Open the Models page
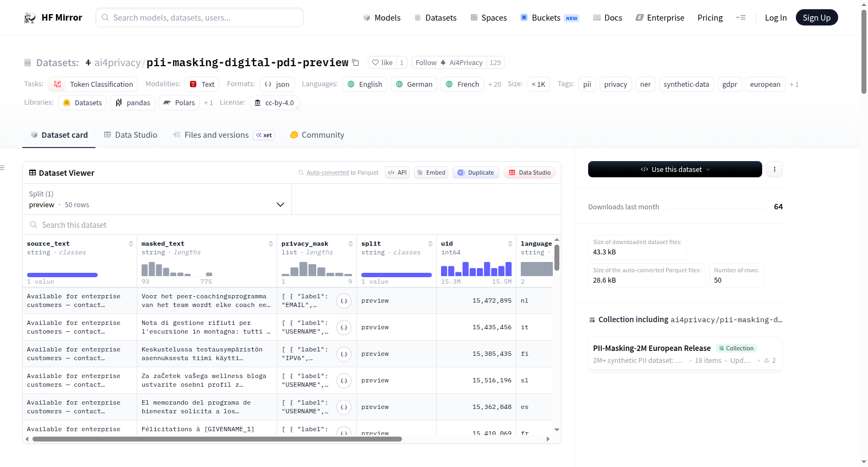Viewport: 868px width, 467px height. [x=382, y=18]
